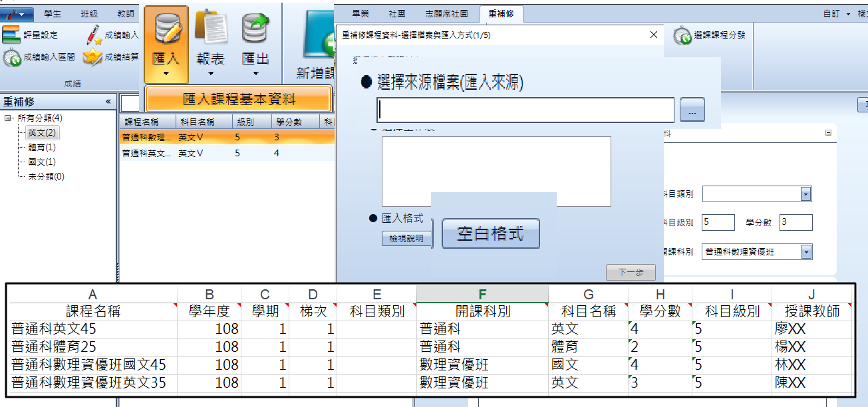Select 未分類(0) in the category tree
The image size is (868, 407).
[47, 176]
